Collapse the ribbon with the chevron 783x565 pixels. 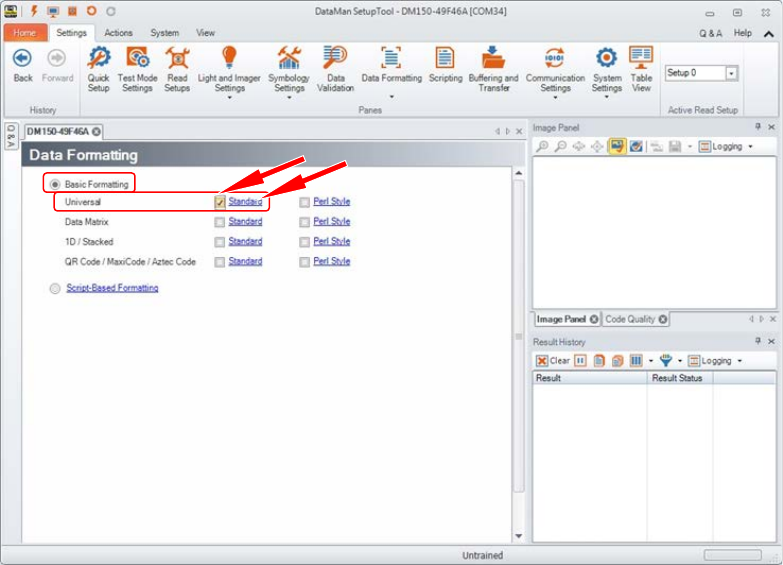pos(769,34)
